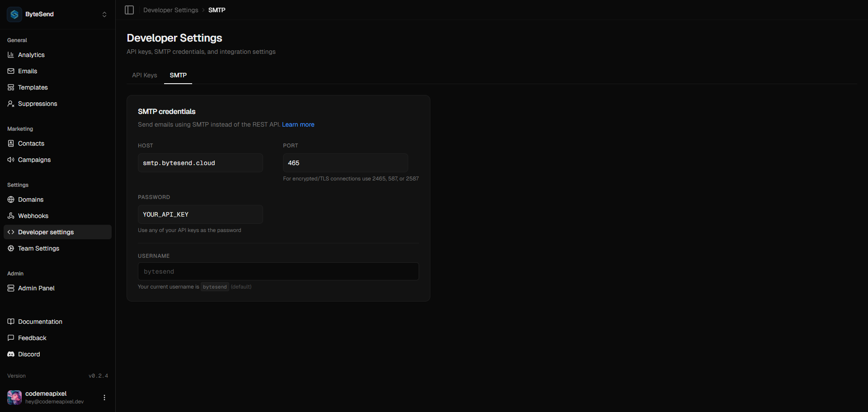Open Templates page
The width and height of the screenshot is (868, 412).
pyautogui.click(x=57, y=87)
